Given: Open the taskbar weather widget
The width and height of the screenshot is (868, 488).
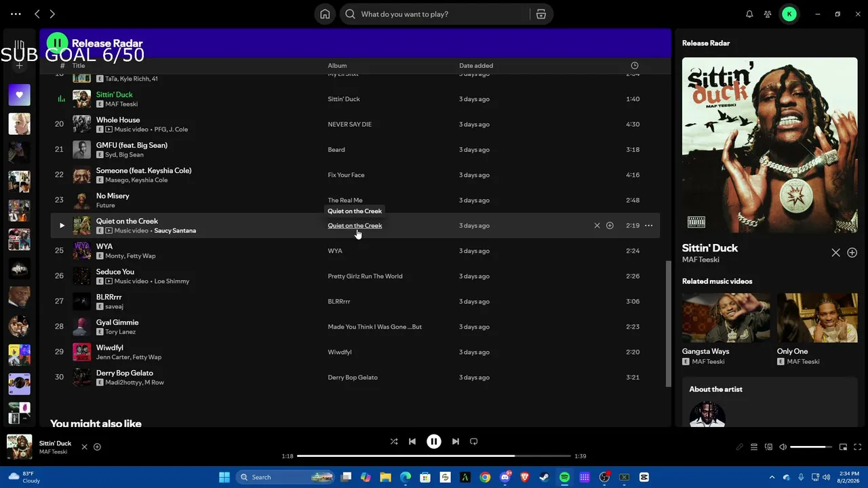Looking at the screenshot, I should [x=24, y=477].
